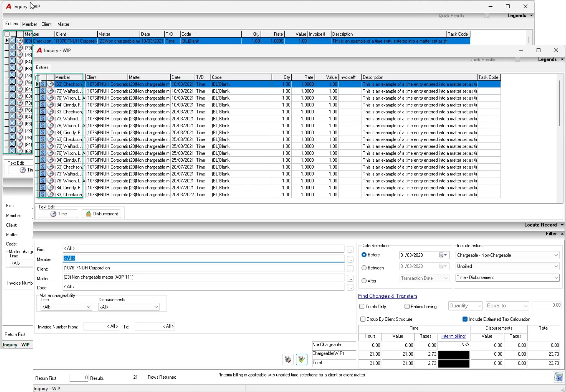The width and height of the screenshot is (566, 392).
Task: Open the Time - Disbursement dropdown
Action: point(507,277)
